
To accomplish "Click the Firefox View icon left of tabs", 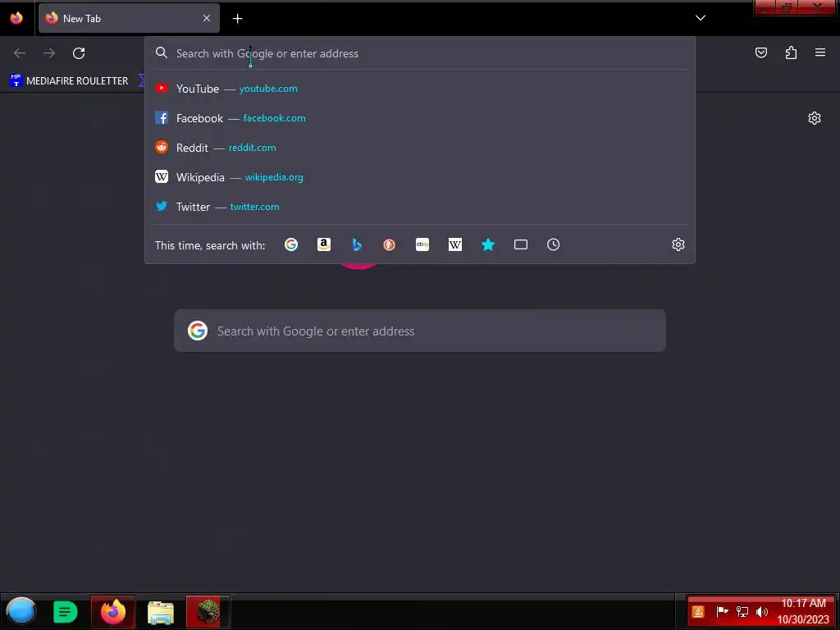I will pos(16,18).
